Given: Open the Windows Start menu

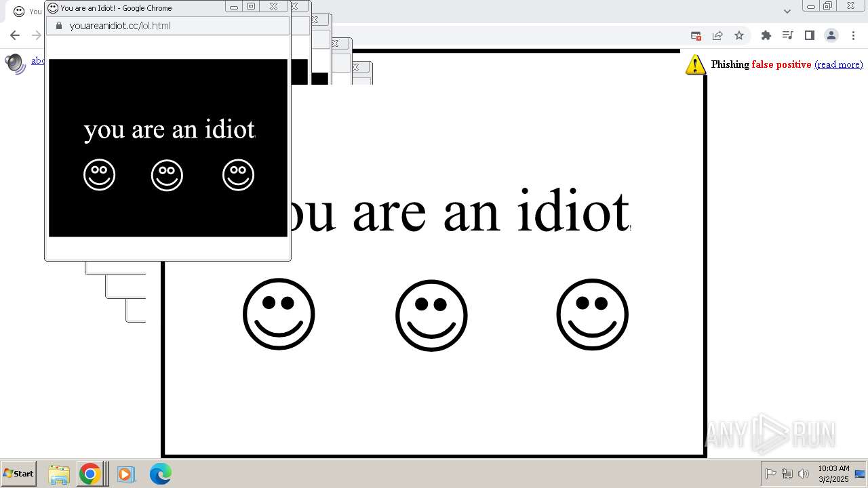Looking at the screenshot, I should point(19,474).
